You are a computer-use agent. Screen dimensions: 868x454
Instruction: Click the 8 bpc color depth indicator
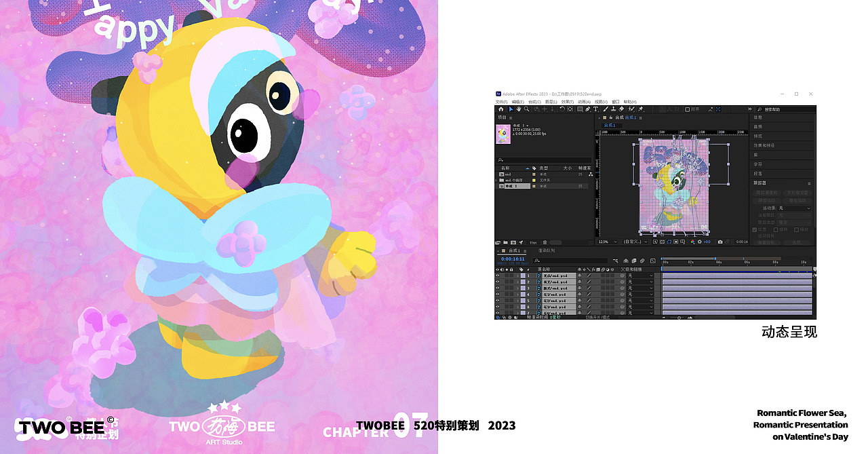(x=532, y=242)
